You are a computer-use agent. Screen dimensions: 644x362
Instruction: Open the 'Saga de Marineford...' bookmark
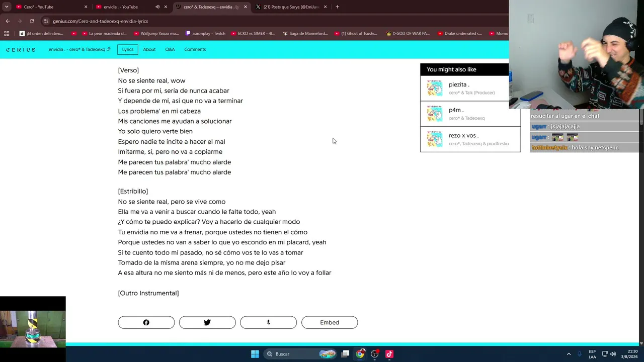[305, 34]
